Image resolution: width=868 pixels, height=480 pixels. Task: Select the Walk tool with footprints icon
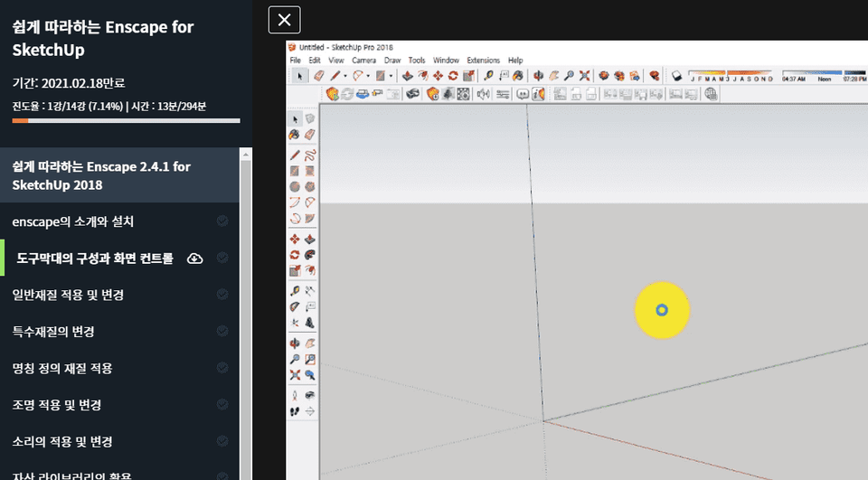(295, 410)
